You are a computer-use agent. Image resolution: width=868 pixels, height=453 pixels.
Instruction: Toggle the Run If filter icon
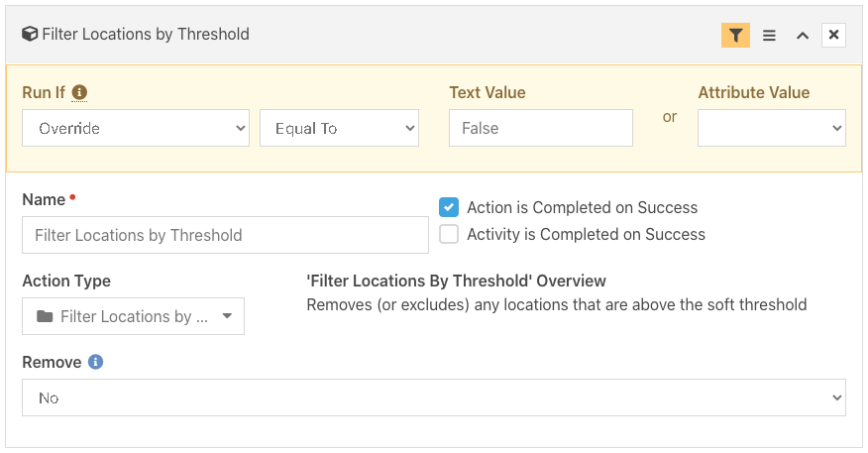click(x=735, y=36)
